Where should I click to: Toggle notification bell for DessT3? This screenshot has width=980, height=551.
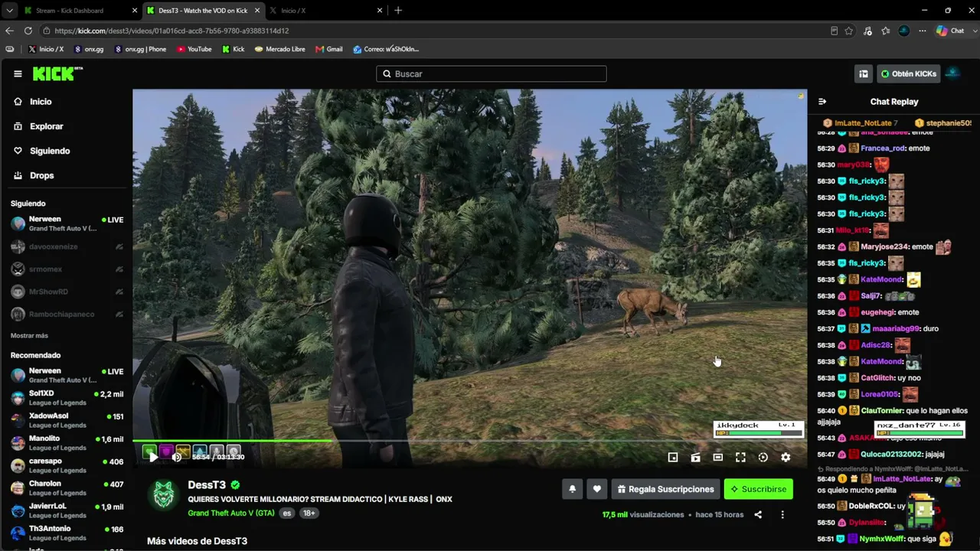coord(572,489)
